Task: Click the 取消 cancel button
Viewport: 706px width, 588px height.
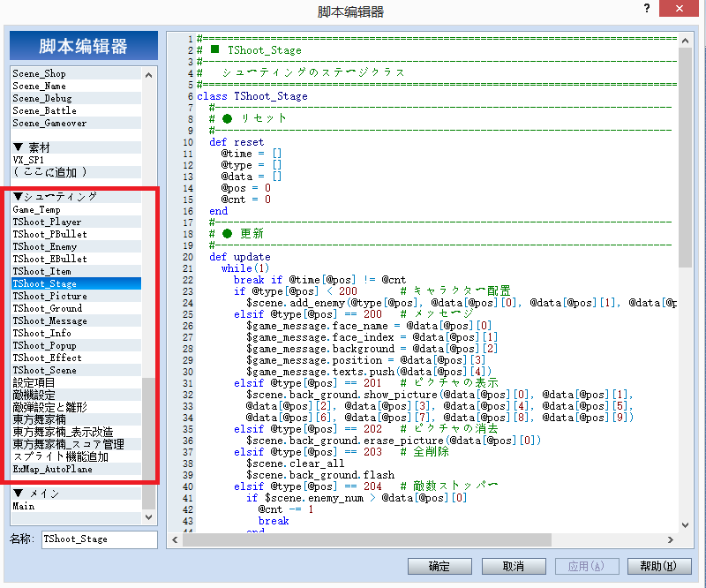Action: 514,567
